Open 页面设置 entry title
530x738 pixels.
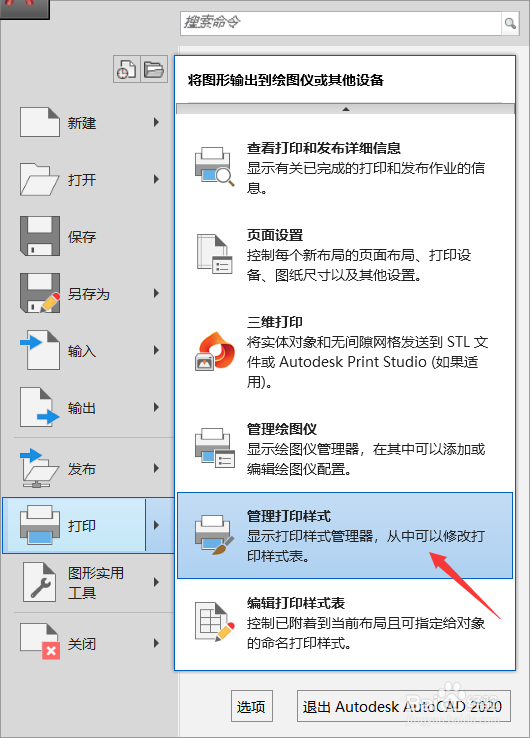click(x=275, y=235)
